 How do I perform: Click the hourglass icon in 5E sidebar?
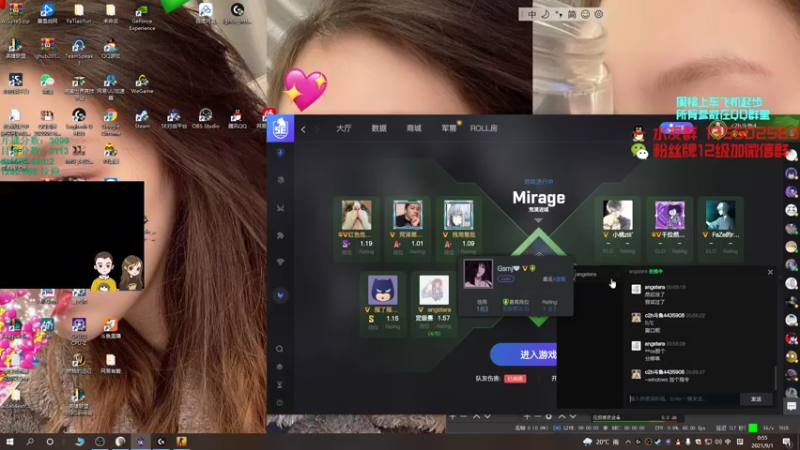[x=280, y=384]
